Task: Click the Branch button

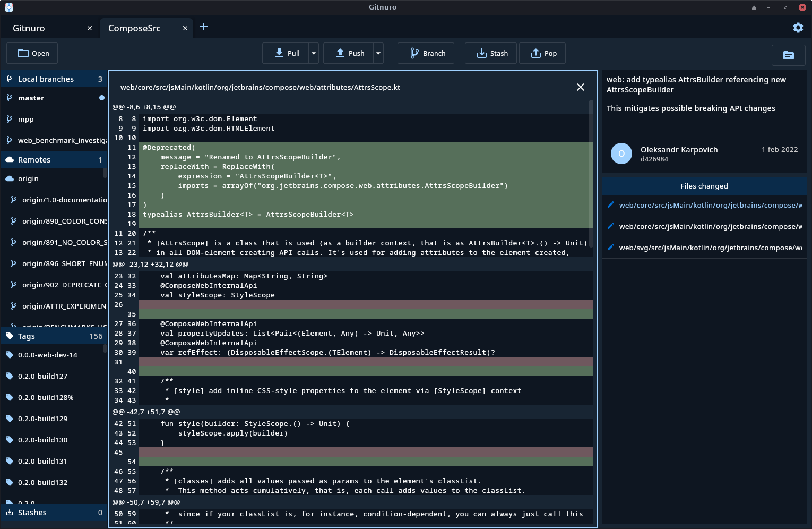Action: [x=426, y=53]
